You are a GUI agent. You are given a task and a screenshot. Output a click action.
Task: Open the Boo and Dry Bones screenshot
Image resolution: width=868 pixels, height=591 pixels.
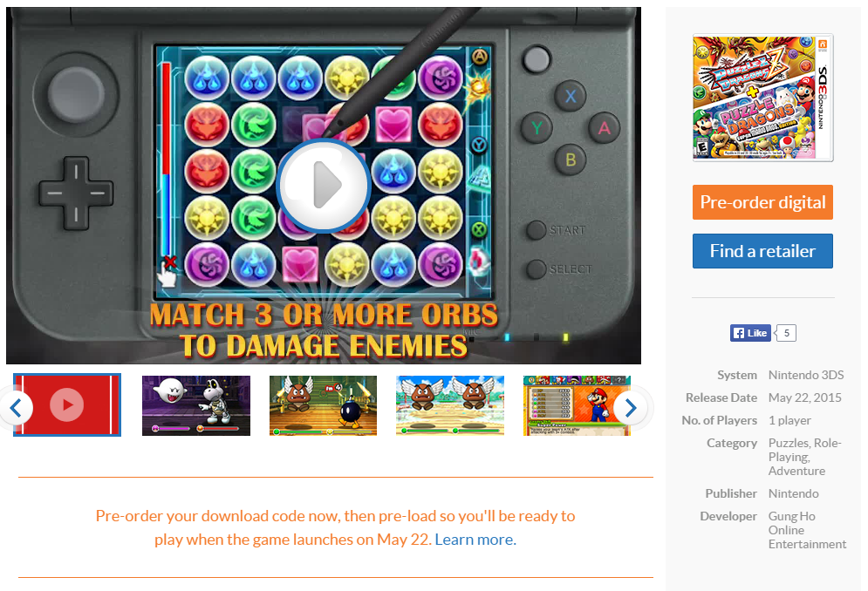[x=196, y=405]
